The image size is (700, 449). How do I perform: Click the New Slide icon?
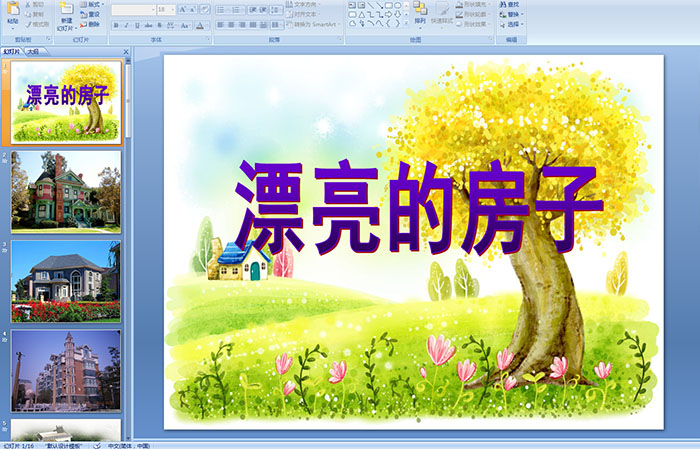66,12
